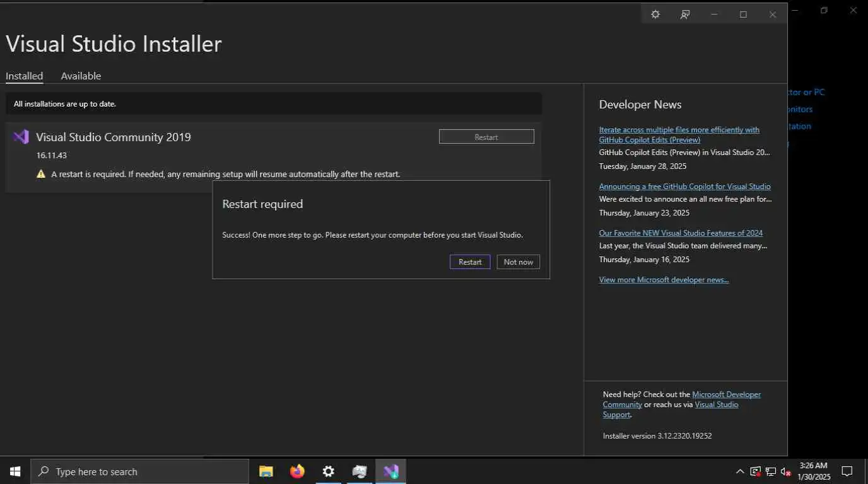Screen dimensions: 868x484
Task: Click the security alert tray icon
Action: (x=756, y=471)
